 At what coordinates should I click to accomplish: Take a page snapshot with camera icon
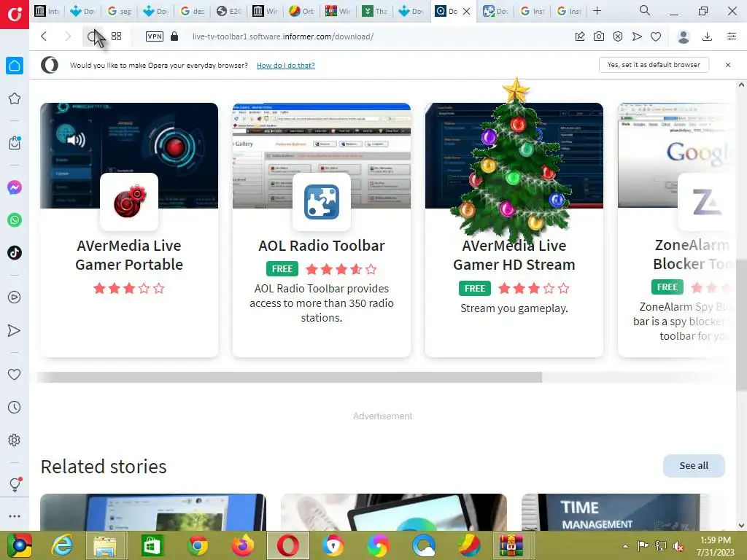599,36
